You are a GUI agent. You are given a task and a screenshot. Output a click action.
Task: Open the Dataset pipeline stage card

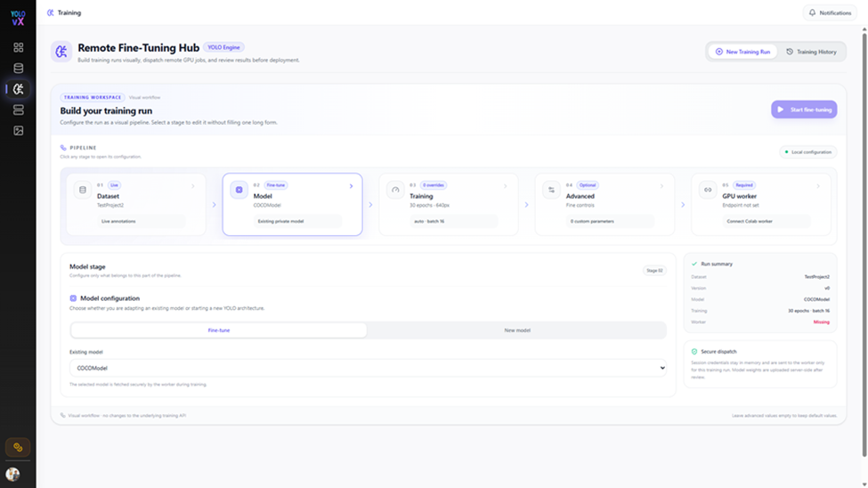(136, 205)
